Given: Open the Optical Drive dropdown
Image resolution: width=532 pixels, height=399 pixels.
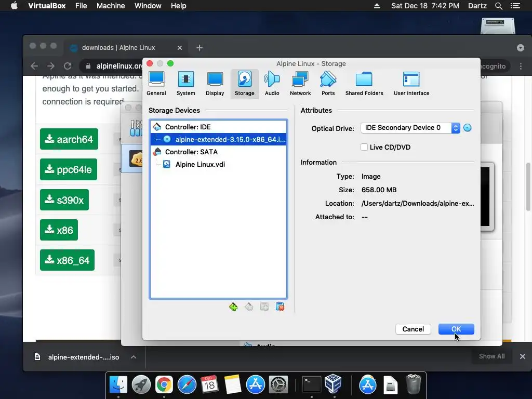Looking at the screenshot, I should pyautogui.click(x=410, y=128).
